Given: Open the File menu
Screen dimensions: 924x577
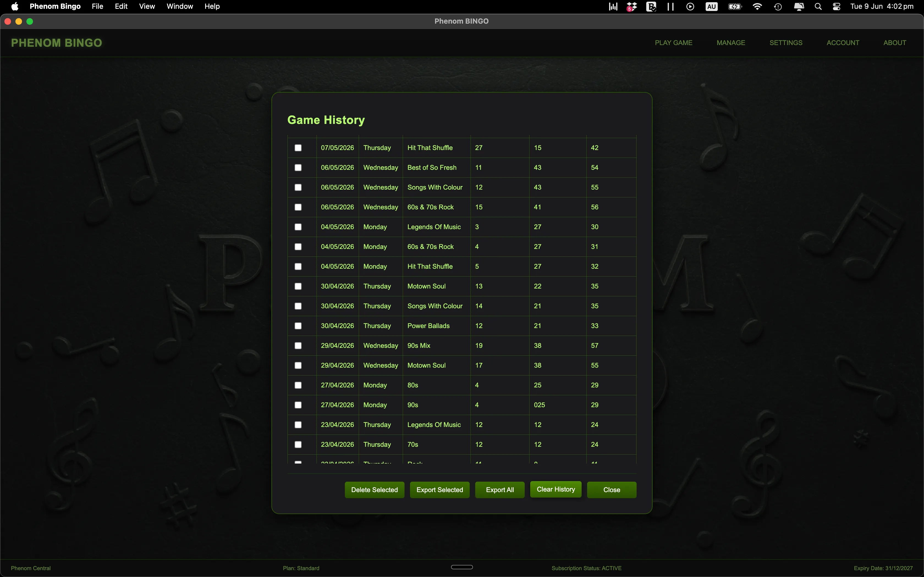Looking at the screenshot, I should click(x=97, y=7).
